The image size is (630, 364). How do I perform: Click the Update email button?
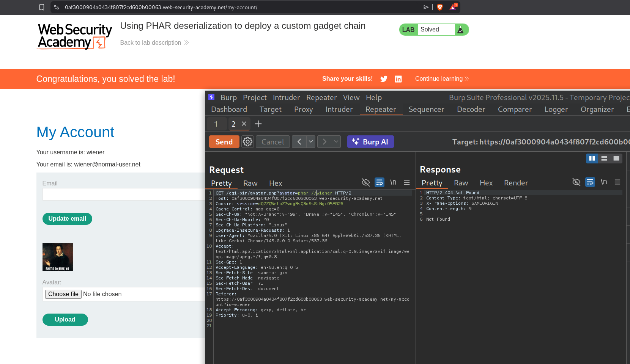pyautogui.click(x=67, y=219)
